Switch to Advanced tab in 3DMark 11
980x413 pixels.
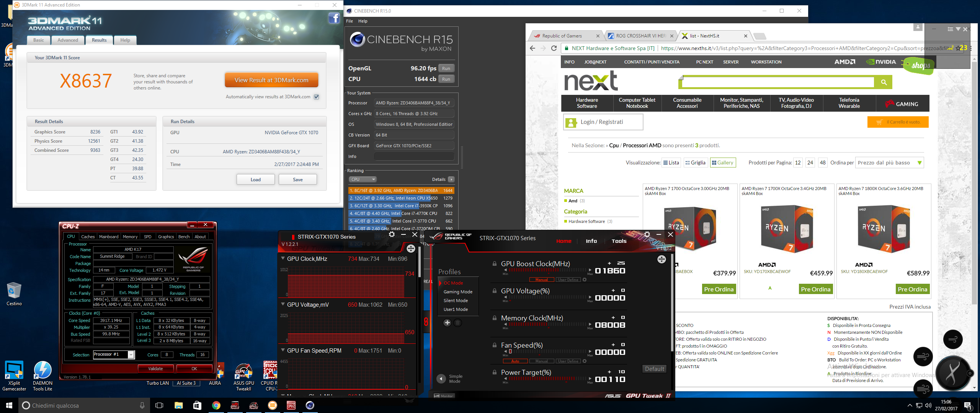click(x=68, y=40)
